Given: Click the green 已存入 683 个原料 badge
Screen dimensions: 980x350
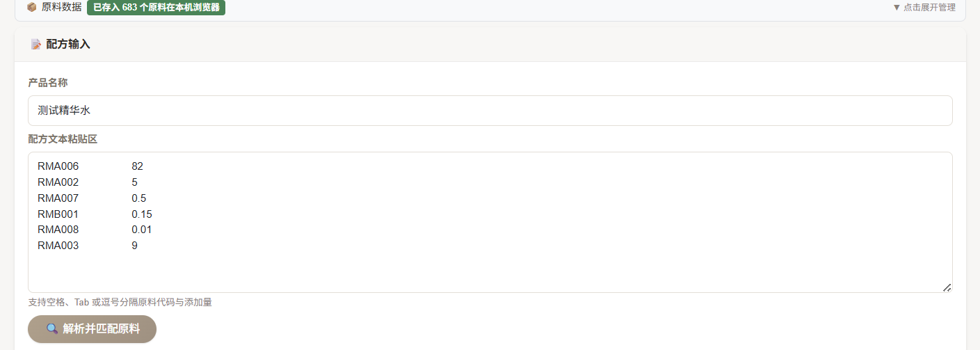Looking at the screenshot, I should pyautogui.click(x=156, y=7).
